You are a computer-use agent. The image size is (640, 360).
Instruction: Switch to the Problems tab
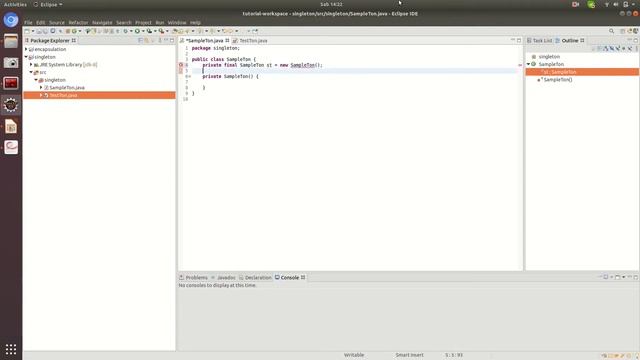pos(193,277)
